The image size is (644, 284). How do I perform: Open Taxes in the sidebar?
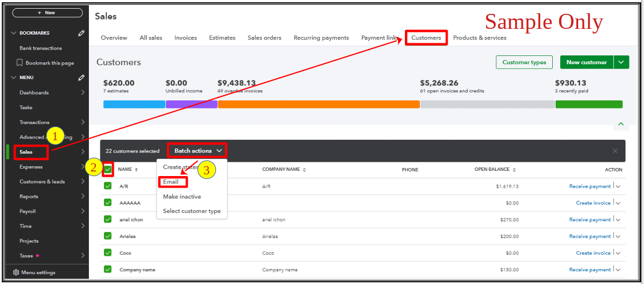coord(27,256)
